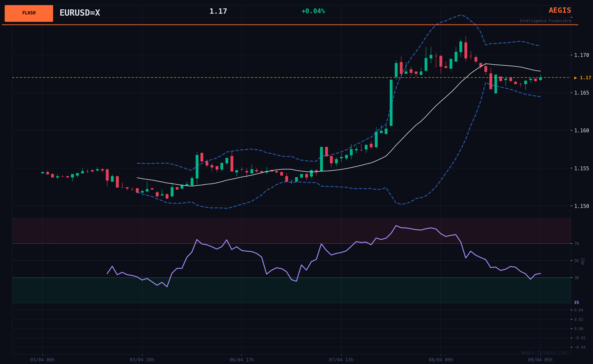Click the EURUSD=X ticker symbol
Screen dimensions: 593x364
pos(80,13)
